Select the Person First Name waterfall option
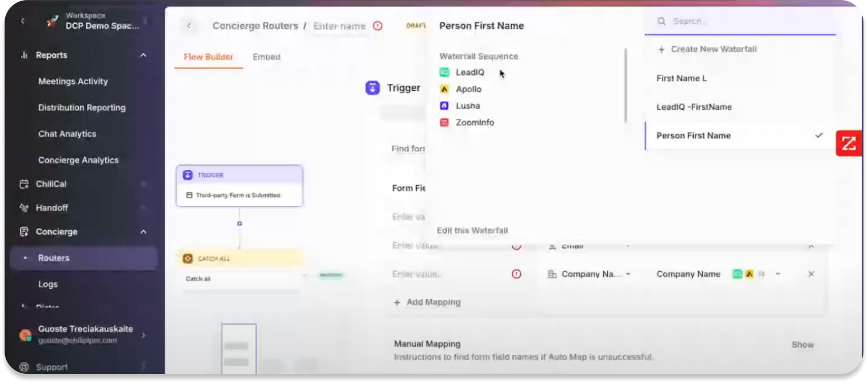This screenshot has height=383, width=868. [740, 135]
